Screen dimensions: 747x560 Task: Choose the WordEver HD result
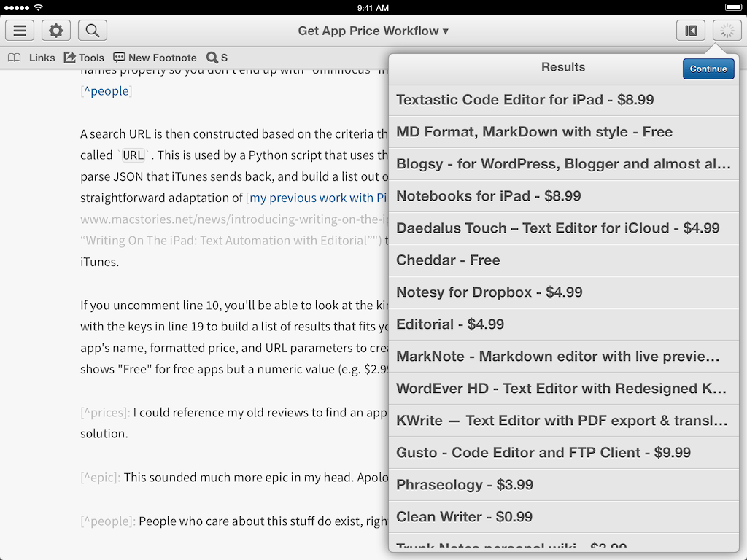[564, 389]
